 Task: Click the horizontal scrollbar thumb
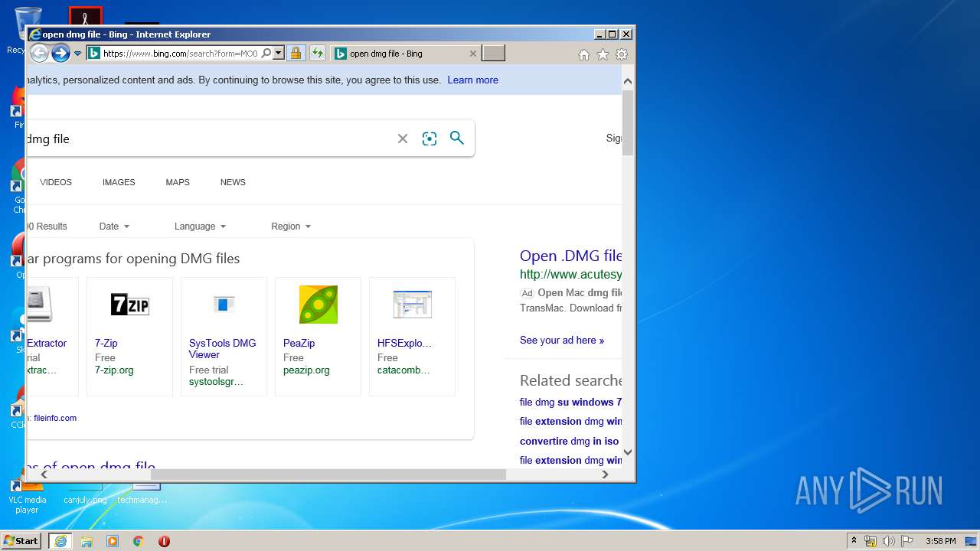(x=328, y=474)
